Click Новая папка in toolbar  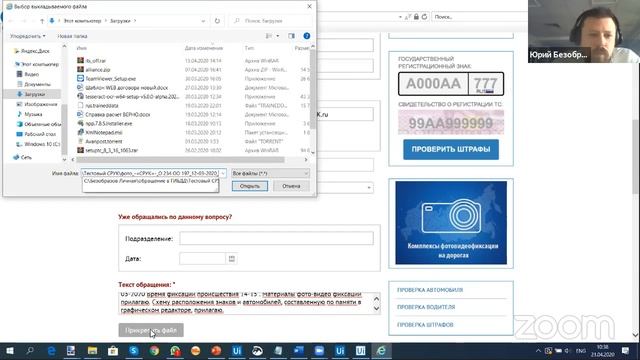point(72,36)
